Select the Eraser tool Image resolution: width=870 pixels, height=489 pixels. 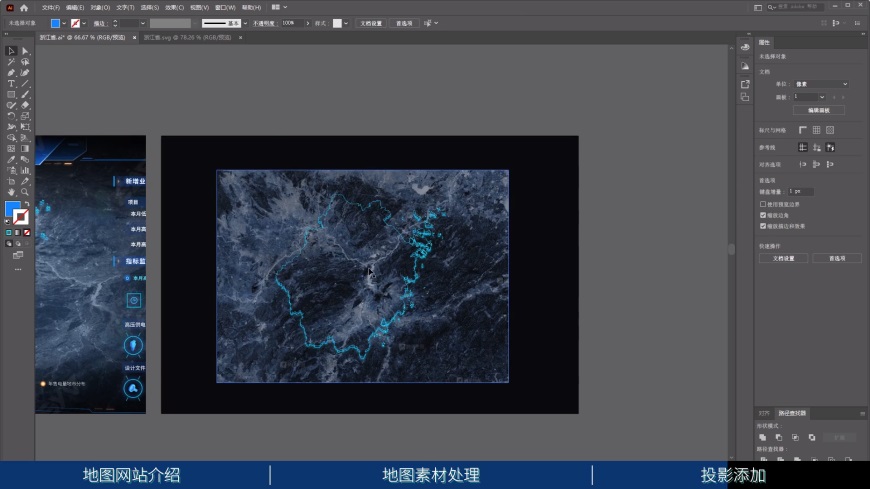[x=25, y=105]
